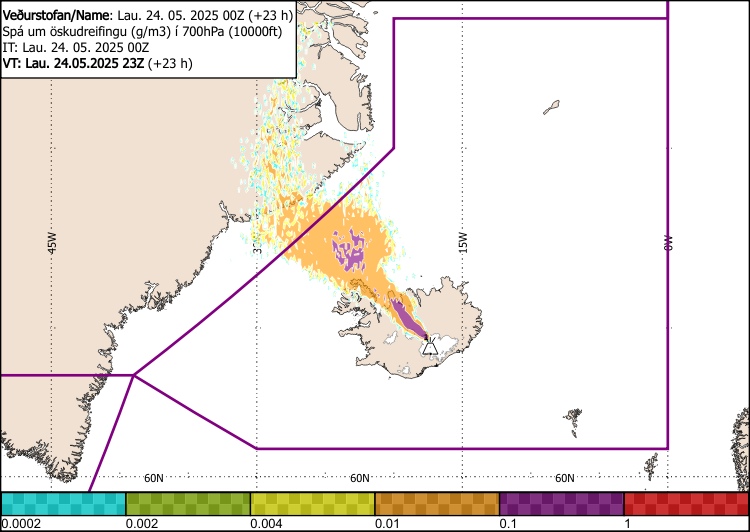
Task: Click the 'VT: Lau. 24.05.2025 23Z' valid time line
Action: pos(98,63)
